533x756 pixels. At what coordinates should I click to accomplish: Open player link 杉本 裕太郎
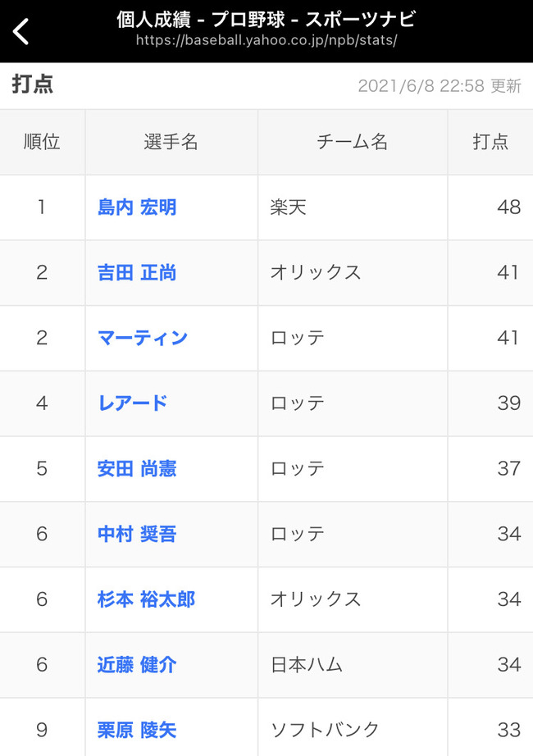coord(146,599)
